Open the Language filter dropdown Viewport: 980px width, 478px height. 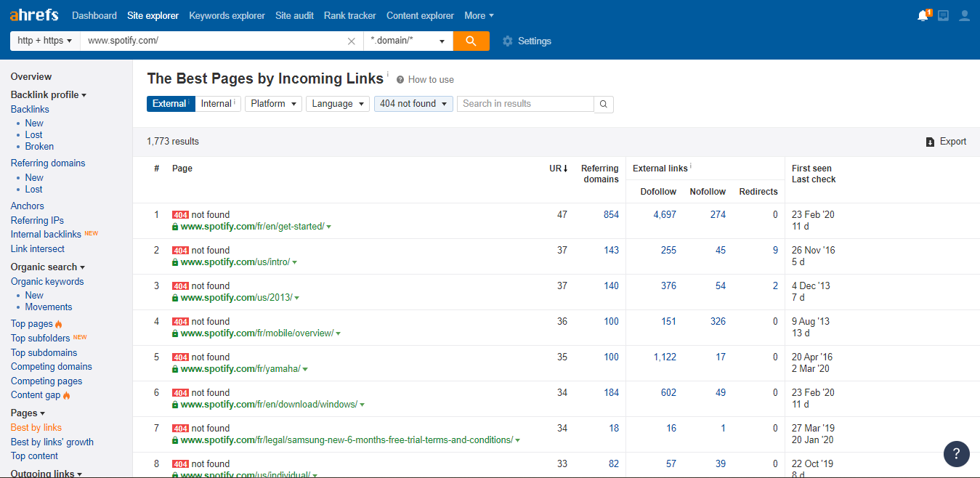(x=337, y=104)
